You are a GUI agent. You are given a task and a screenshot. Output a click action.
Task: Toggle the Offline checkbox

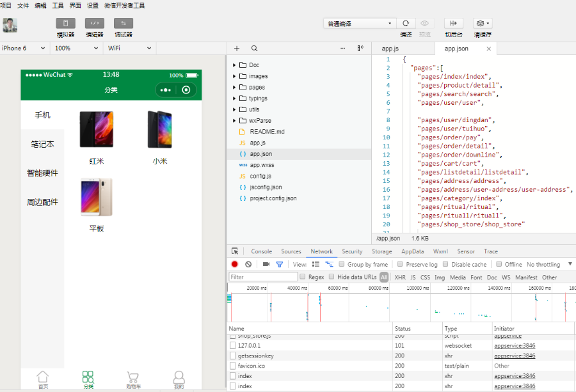[499, 264]
